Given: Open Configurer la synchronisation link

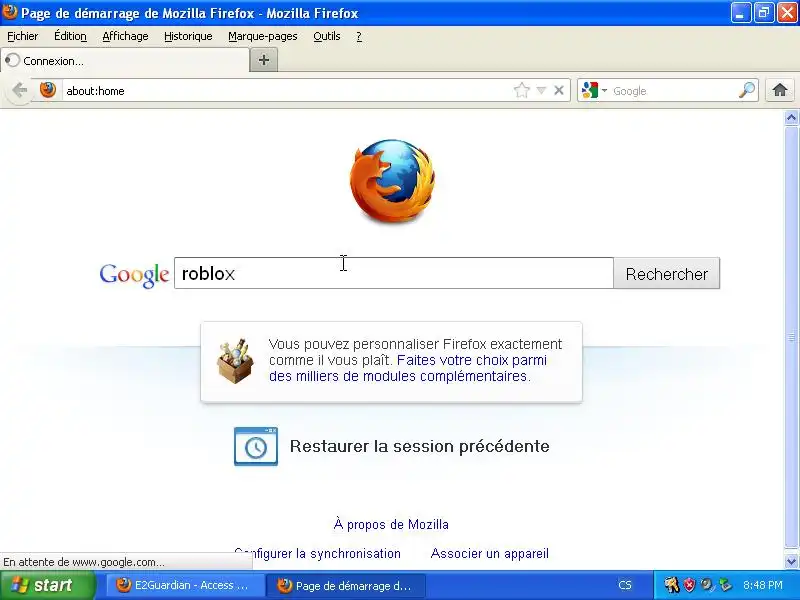Looking at the screenshot, I should click(317, 554).
